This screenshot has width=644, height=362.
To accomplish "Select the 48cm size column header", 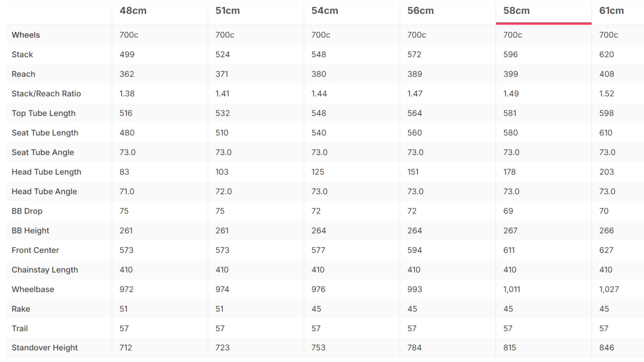I will coord(133,11).
